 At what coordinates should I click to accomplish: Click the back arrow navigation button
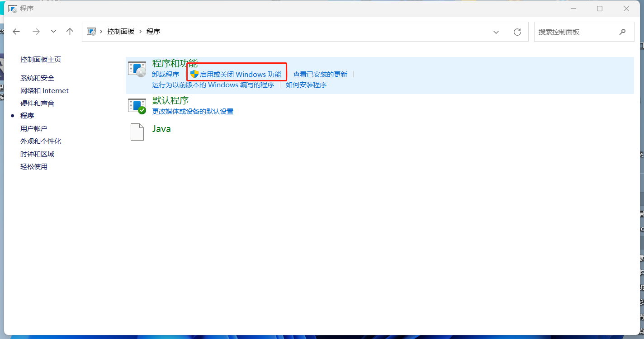(x=16, y=32)
